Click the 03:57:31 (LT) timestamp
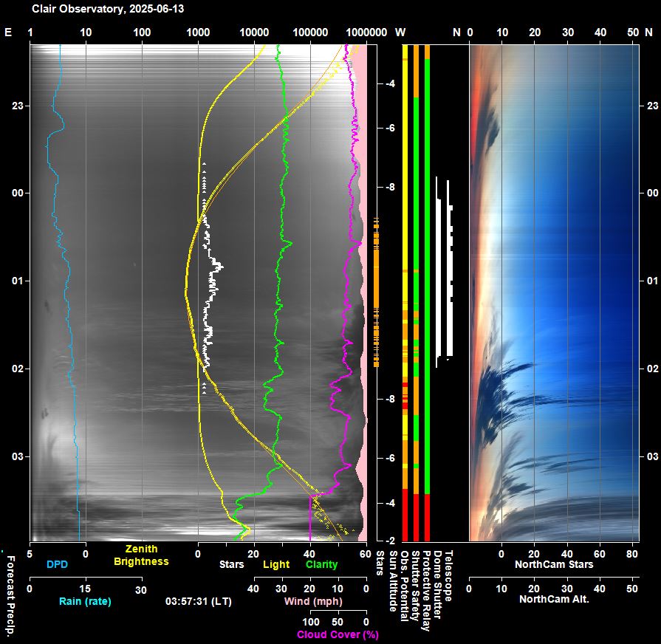The height and width of the screenshot is (644, 661). [200, 601]
